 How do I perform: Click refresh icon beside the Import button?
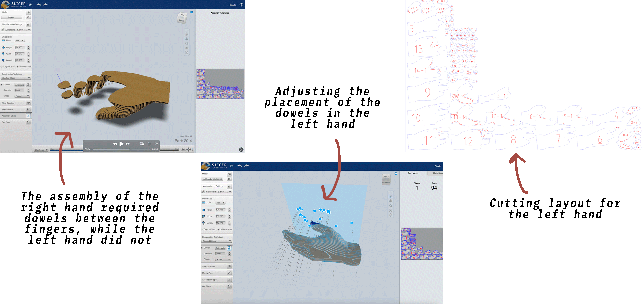[x=28, y=17]
